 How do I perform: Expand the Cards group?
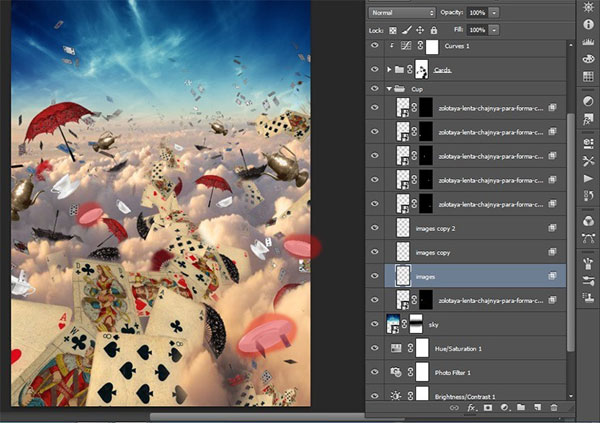(389, 69)
